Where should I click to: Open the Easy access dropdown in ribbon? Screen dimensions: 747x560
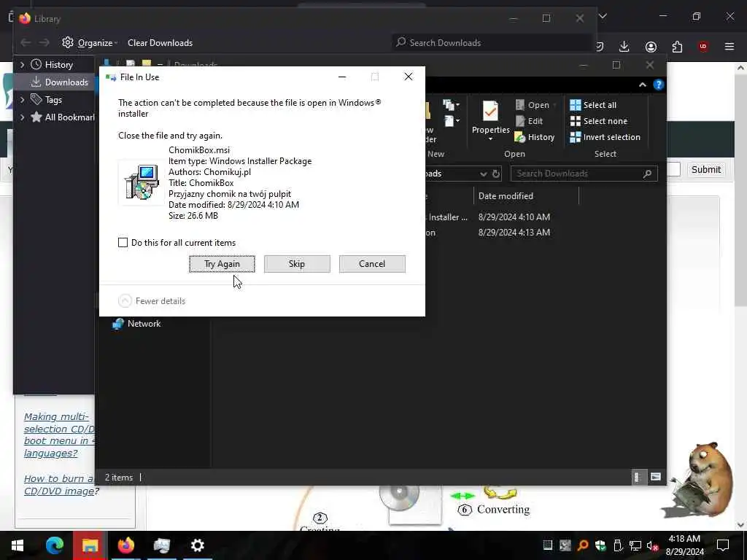pos(452,121)
